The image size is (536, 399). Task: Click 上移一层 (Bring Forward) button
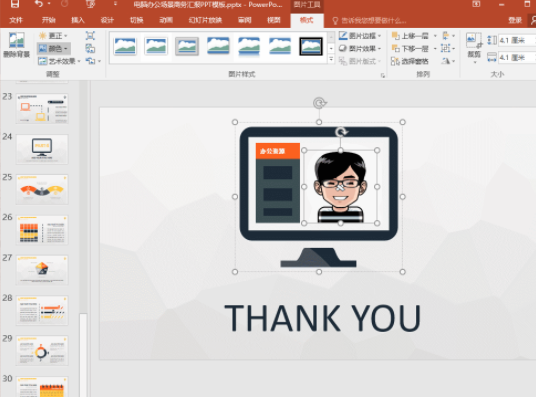click(x=410, y=36)
